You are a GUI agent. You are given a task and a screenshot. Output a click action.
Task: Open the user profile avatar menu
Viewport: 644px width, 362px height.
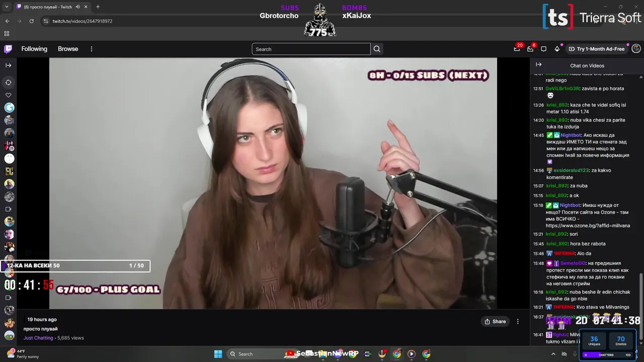tap(636, 49)
